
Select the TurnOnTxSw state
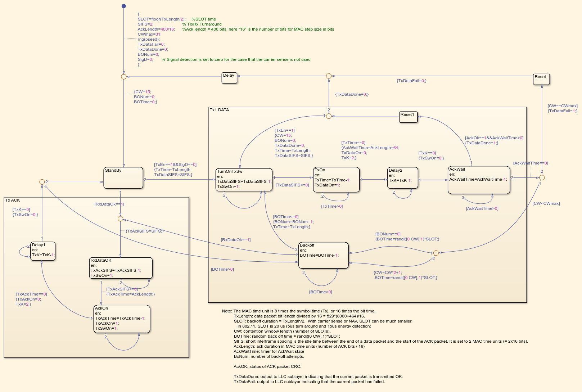(x=244, y=180)
